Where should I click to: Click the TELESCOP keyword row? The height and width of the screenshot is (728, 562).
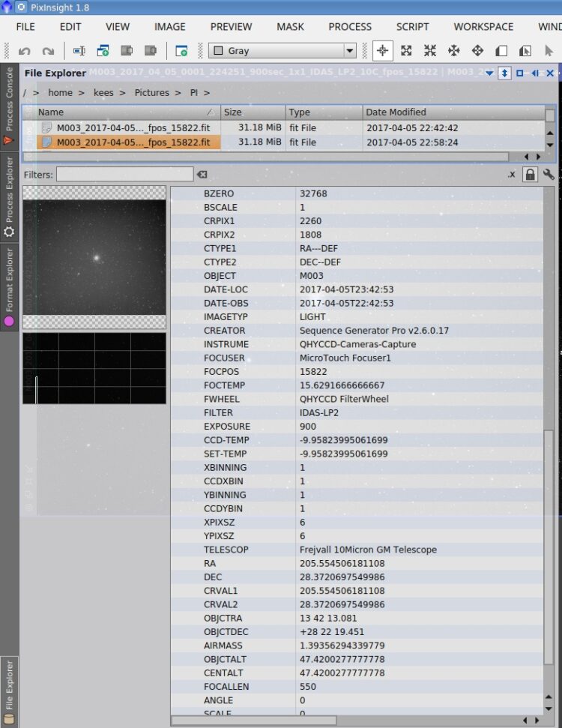click(x=357, y=550)
